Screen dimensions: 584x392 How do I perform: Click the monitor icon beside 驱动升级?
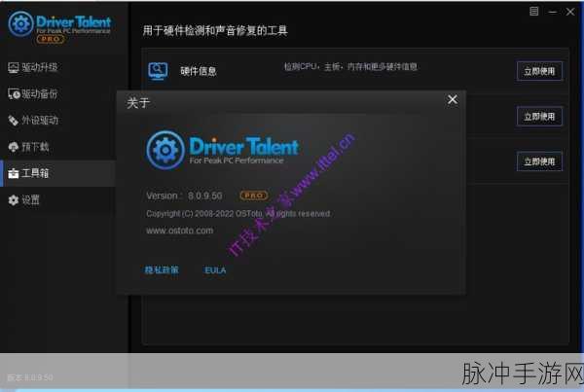click(x=13, y=67)
